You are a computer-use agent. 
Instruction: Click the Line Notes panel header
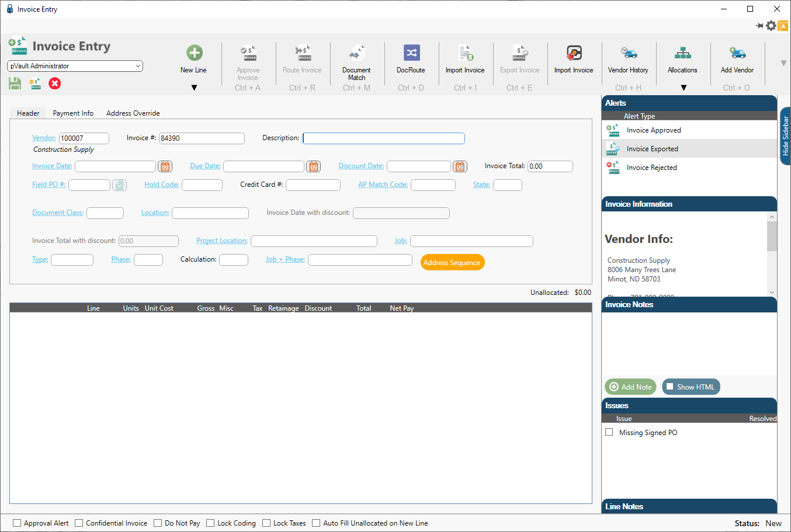point(689,506)
